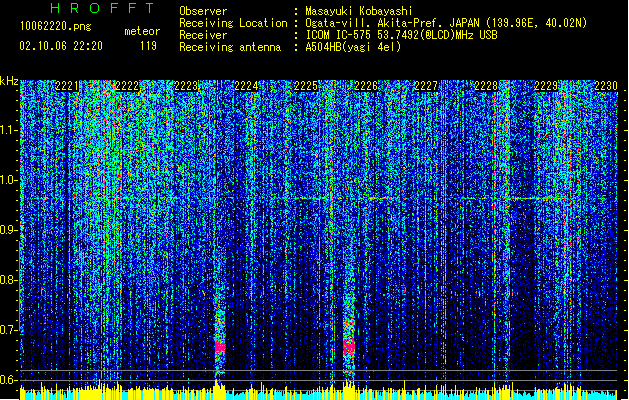
Task: Click the 'Receiver' field label
Action: pos(203,35)
